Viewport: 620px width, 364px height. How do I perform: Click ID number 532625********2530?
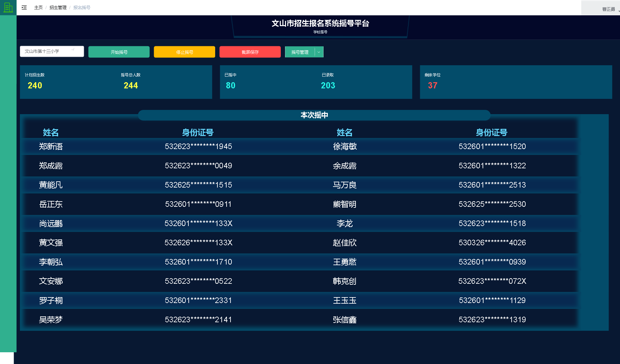[x=492, y=204]
